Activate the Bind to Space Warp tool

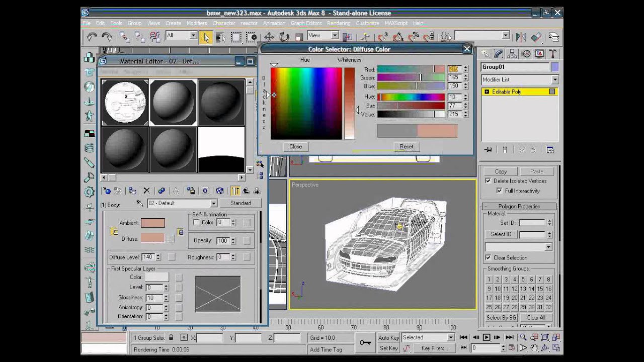[155, 36]
